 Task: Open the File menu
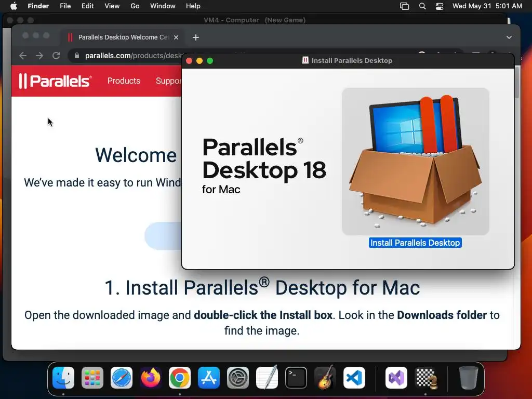click(65, 6)
